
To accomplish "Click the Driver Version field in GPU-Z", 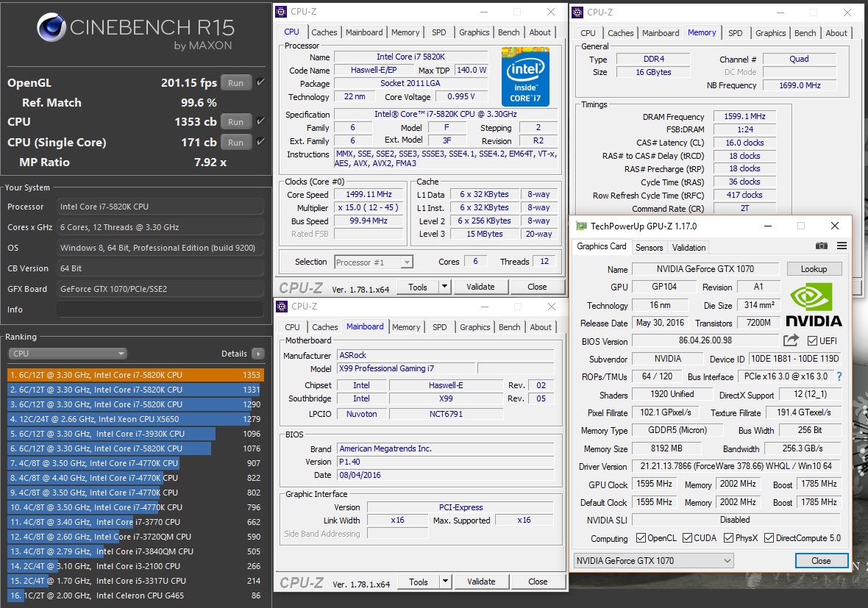I will click(736, 466).
